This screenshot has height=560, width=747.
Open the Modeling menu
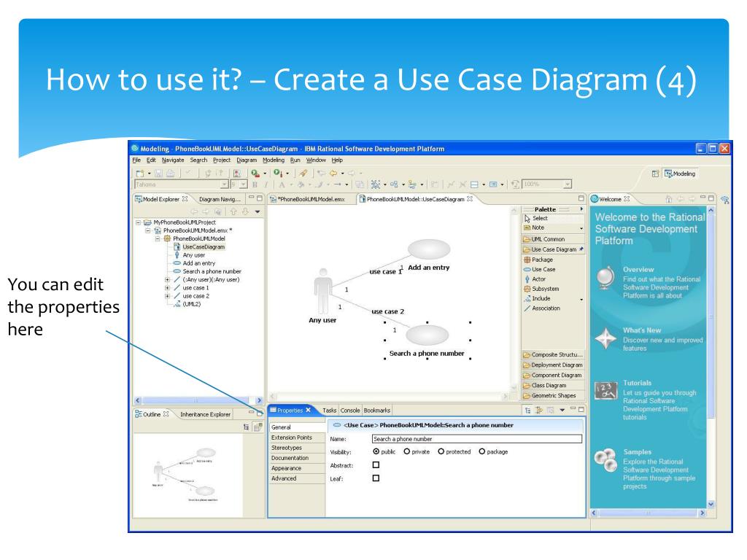point(274,160)
